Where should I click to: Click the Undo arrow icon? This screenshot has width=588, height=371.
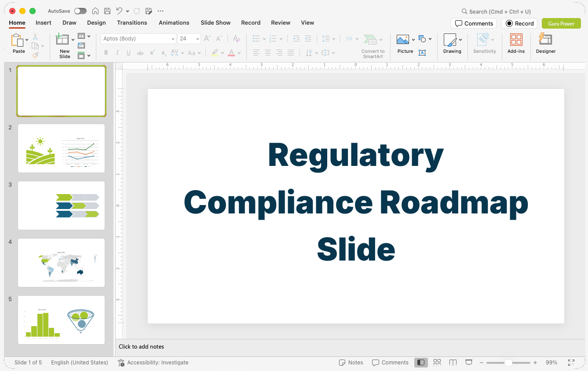tap(119, 11)
